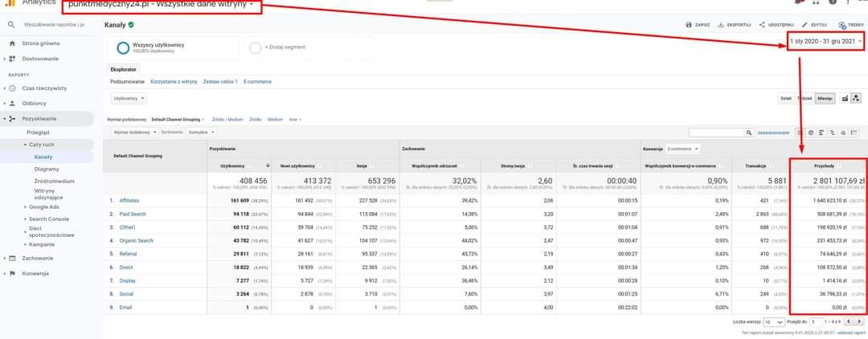Expand the Wymiar dodatkowy dropdown
This screenshot has width=868, height=339.
click(133, 132)
